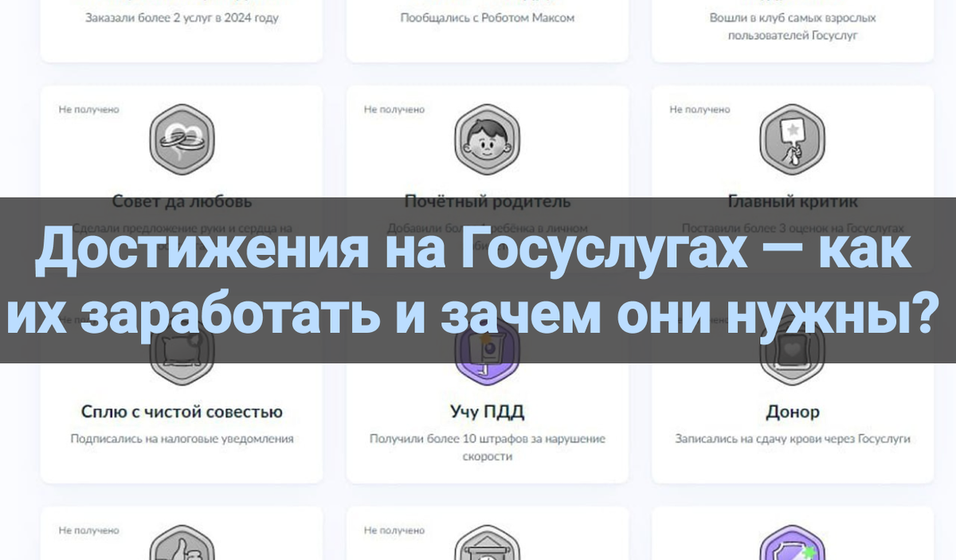
Task: Click Не получено label above rings badge
Action: pyautogui.click(x=88, y=109)
